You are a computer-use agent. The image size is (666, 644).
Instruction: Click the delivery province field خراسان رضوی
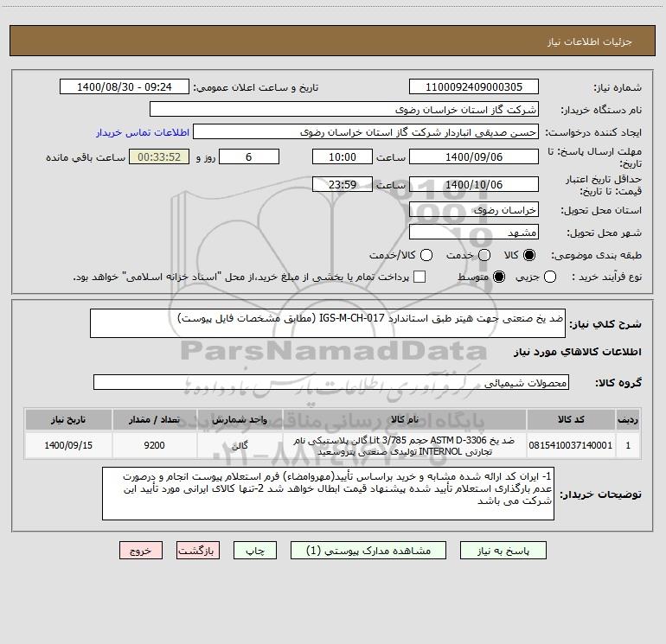click(474, 210)
